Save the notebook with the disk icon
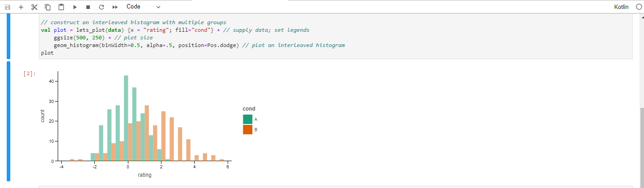The width and height of the screenshot is (644, 188). point(7,7)
